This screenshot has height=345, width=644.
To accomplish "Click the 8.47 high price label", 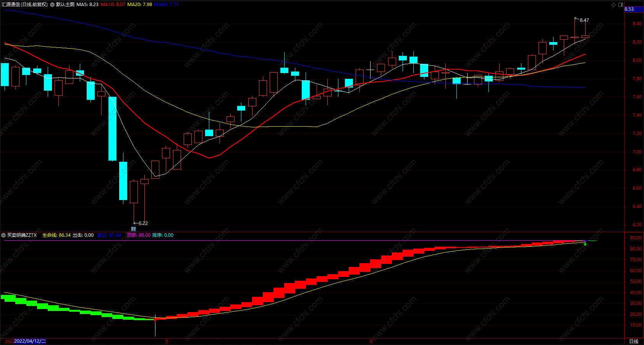I will (x=584, y=20).
